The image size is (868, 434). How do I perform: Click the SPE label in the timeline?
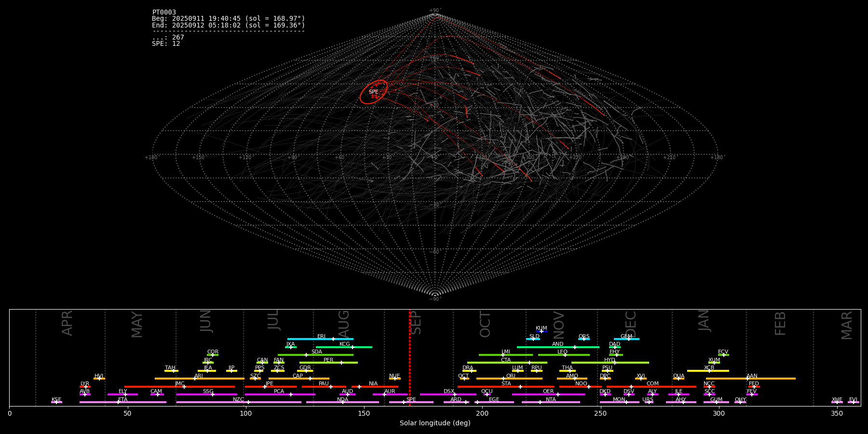(411, 399)
